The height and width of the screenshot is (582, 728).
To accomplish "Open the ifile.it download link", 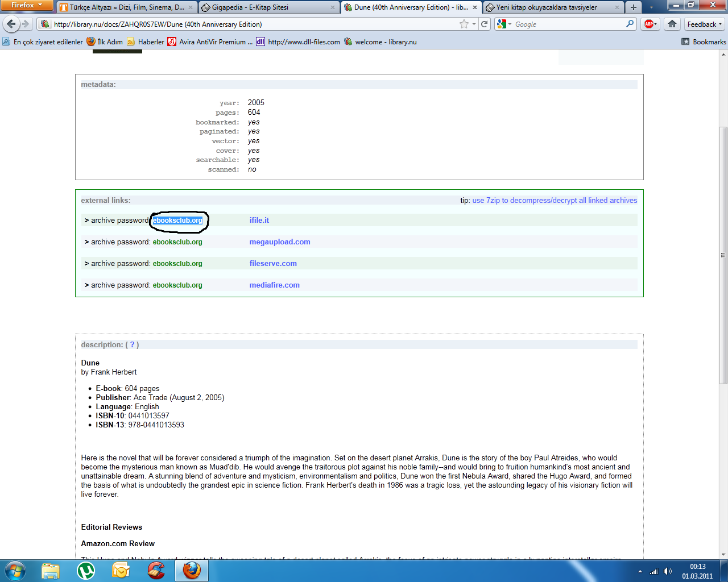I will [259, 220].
